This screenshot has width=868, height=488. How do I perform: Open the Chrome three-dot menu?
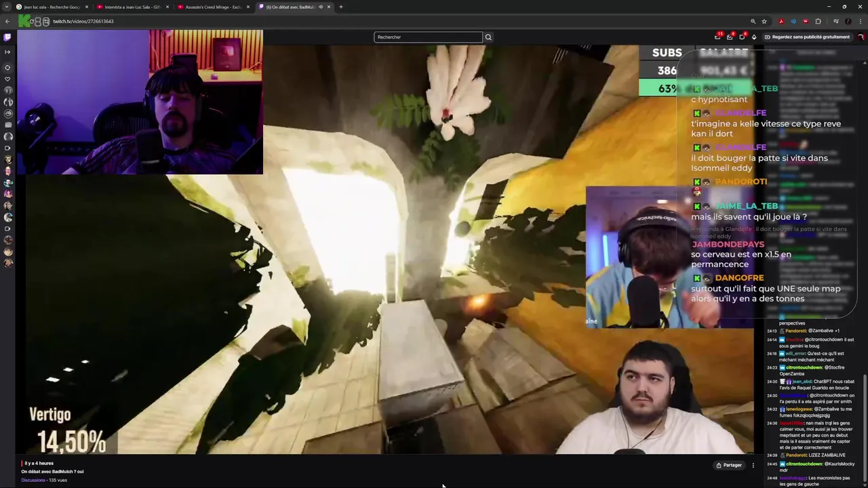pos(860,21)
